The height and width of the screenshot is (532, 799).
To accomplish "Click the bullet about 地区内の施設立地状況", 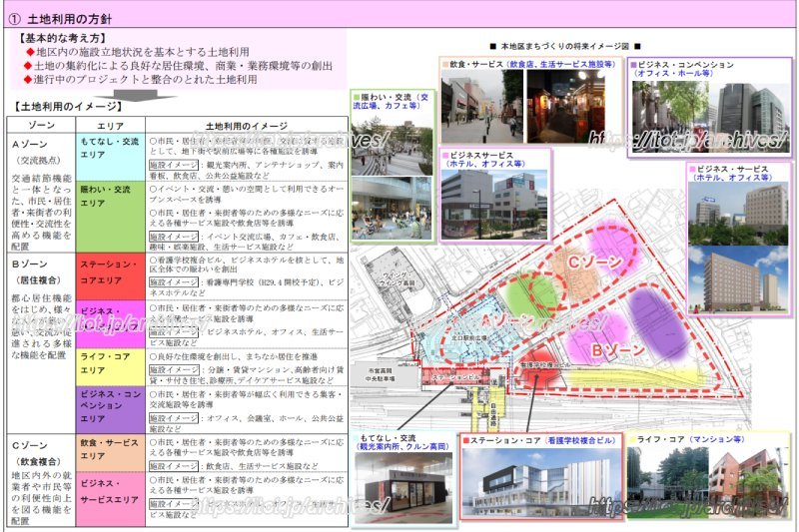I will click(137, 52).
